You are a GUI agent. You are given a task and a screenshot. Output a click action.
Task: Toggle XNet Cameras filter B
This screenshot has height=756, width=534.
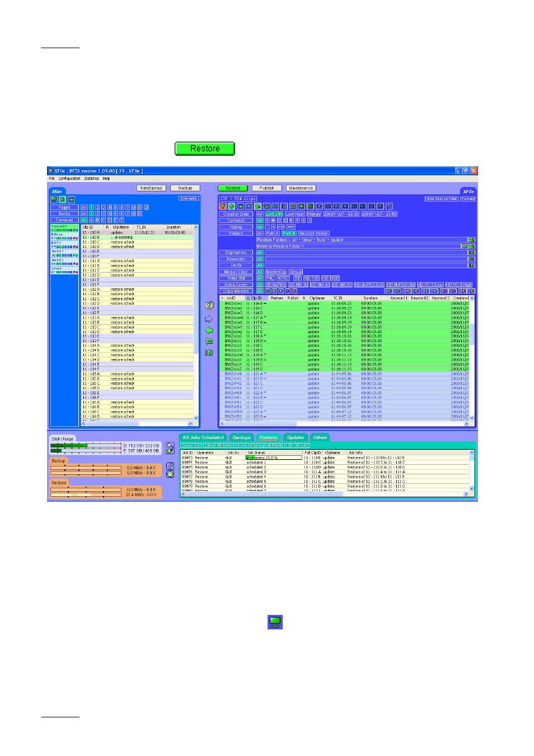[97, 220]
